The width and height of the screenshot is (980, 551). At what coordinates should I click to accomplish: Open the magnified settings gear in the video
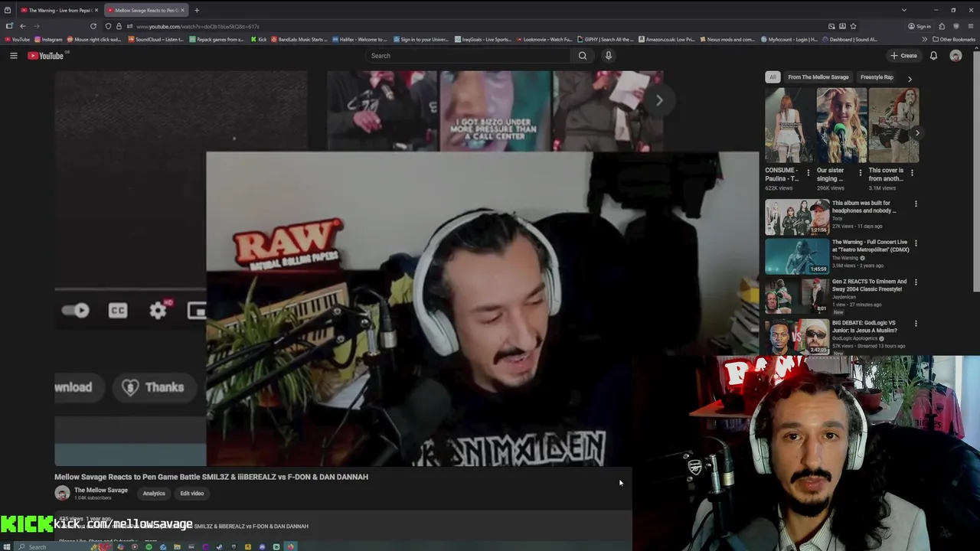158,310
